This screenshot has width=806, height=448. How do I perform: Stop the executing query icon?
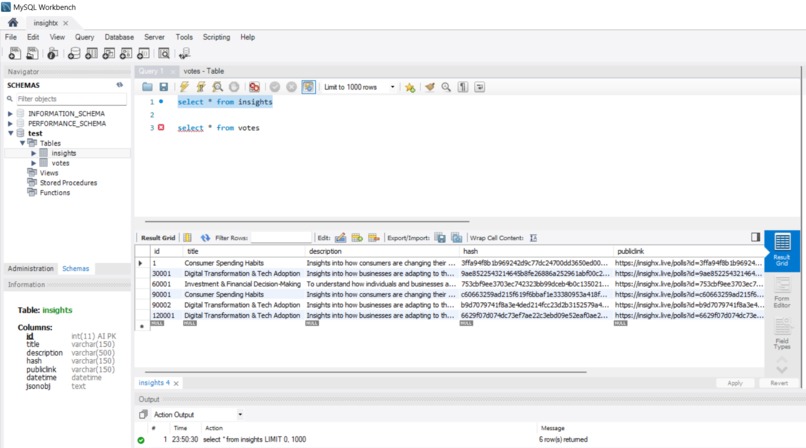pos(234,87)
